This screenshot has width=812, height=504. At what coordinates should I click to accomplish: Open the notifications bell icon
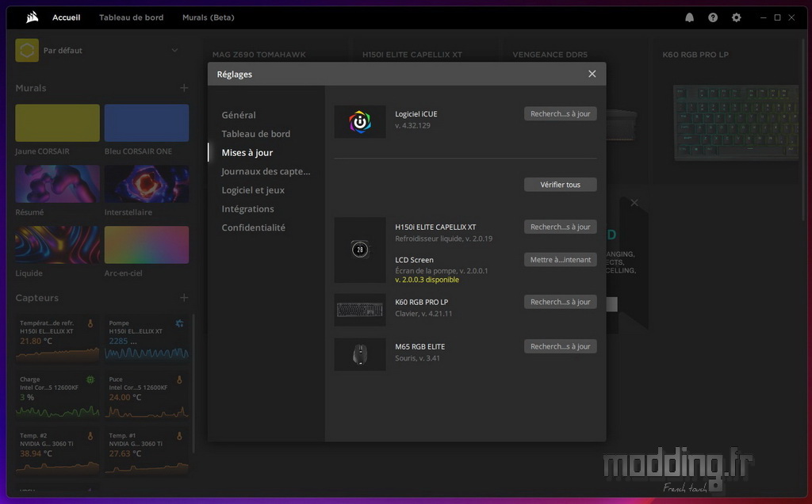(x=689, y=17)
